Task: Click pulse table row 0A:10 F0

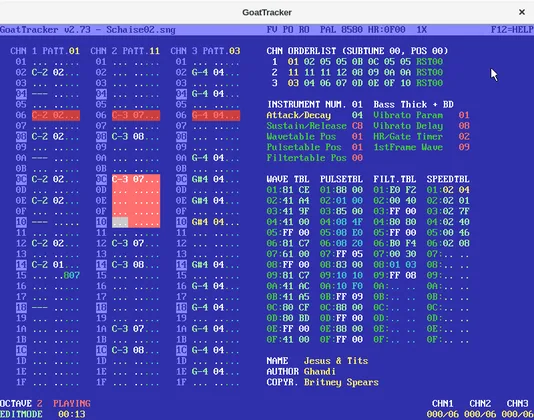Action: (x=341, y=286)
